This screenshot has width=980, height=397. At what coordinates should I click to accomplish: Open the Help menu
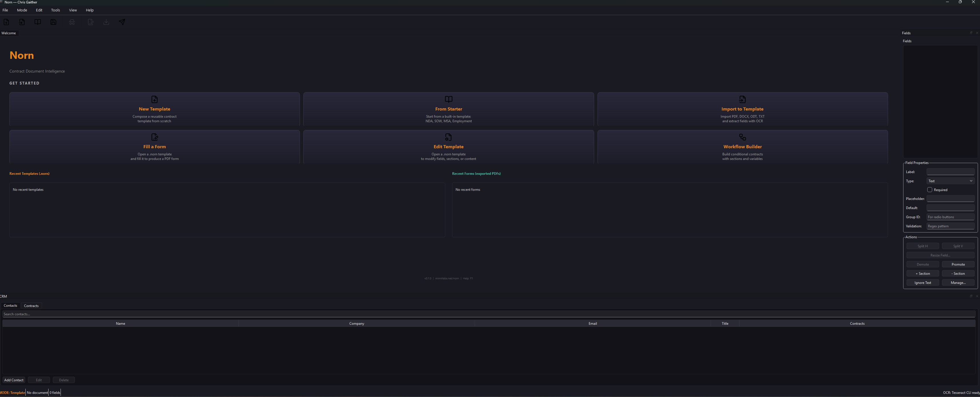[90, 10]
